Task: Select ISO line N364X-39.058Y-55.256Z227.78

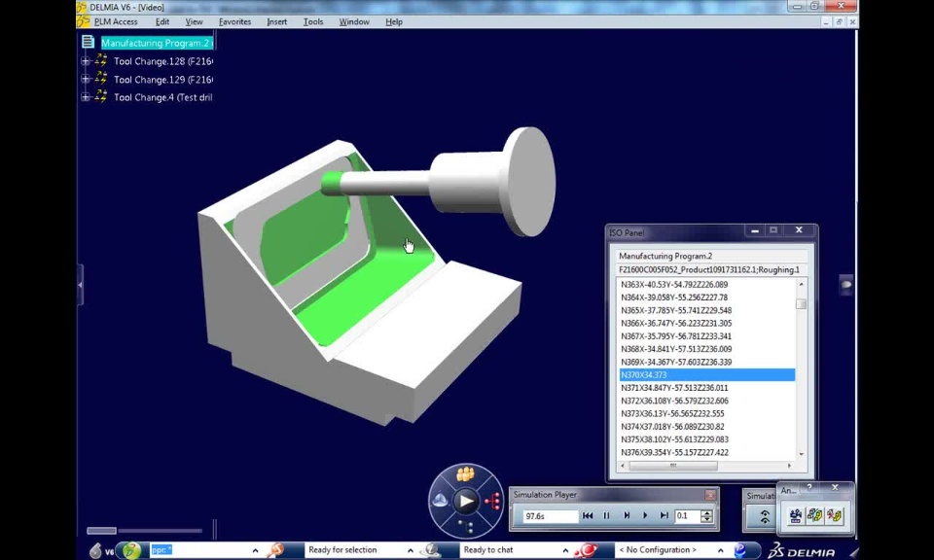Action: click(x=707, y=297)
